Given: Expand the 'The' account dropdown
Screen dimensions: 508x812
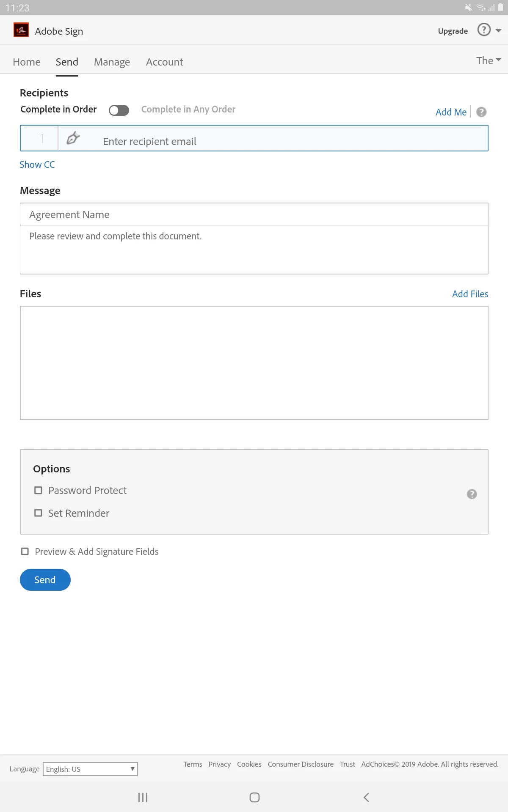Looking at the screenshot, I should click(489, 60).
